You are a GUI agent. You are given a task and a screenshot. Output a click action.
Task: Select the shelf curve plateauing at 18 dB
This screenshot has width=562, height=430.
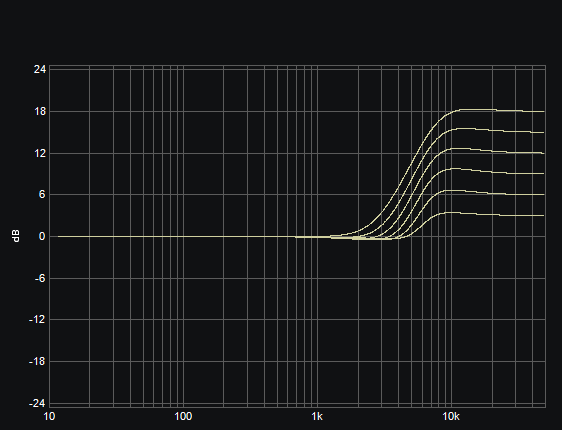[x=502, y=110]
